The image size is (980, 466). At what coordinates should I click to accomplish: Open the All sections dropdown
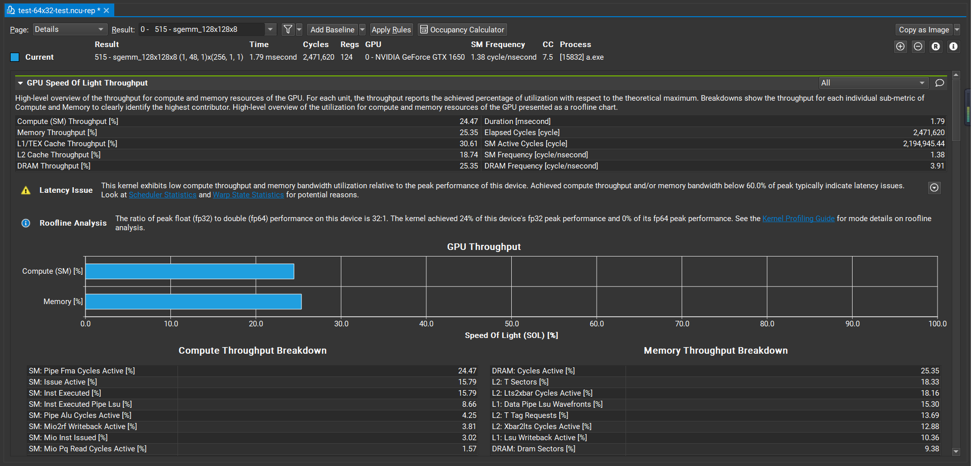point(873,82)
